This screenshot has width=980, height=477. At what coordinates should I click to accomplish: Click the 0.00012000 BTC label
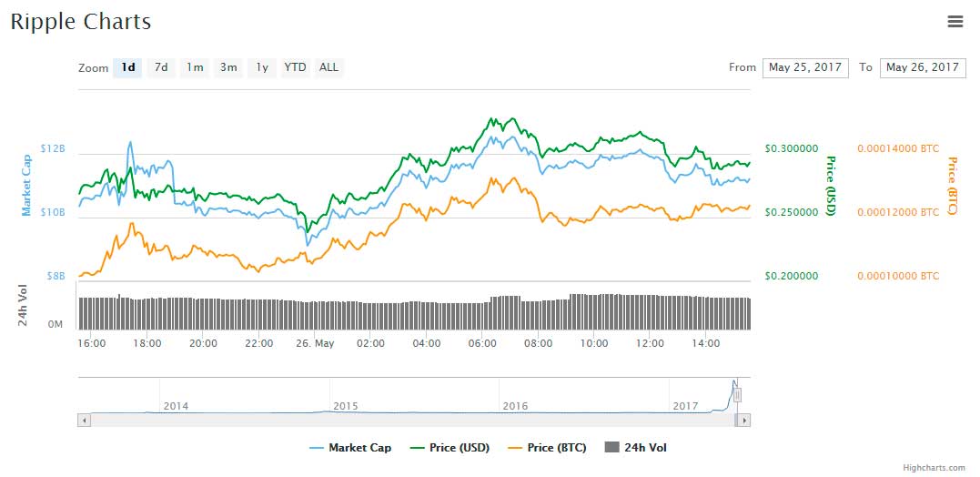898,212
